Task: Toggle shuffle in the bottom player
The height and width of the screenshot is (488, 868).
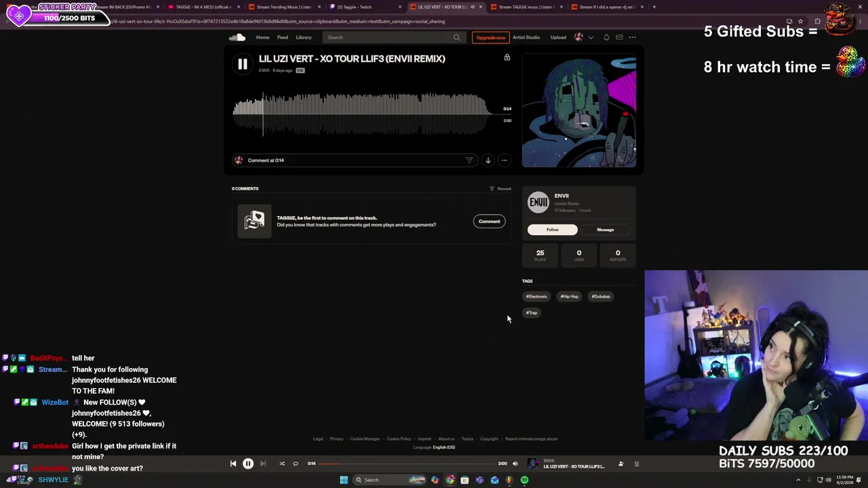Action: [282, 464]
